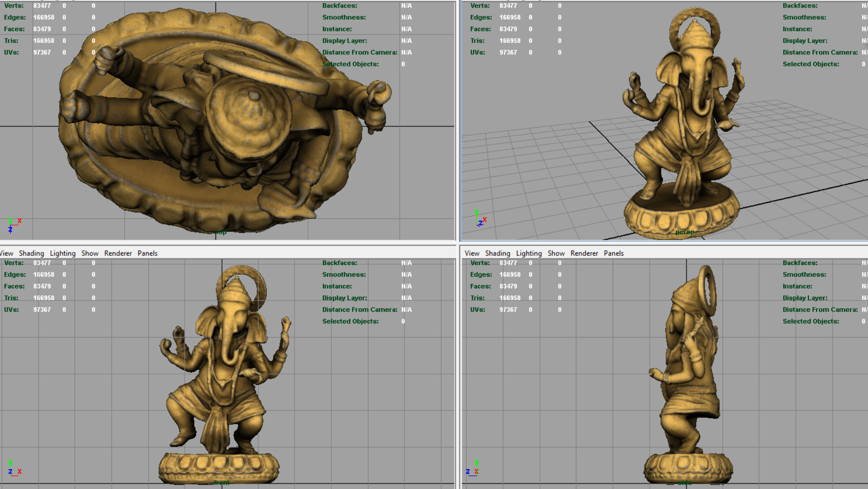Click Edges value 166958 in front viewport
The height and width of the screenshot is (489, 868).
tap(43, 274)
